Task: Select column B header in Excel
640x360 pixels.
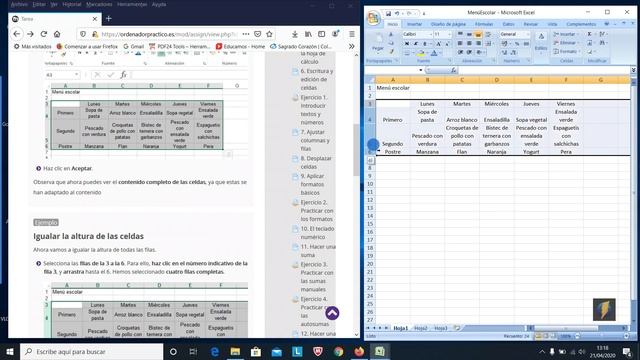Action: tap(427, 80)
